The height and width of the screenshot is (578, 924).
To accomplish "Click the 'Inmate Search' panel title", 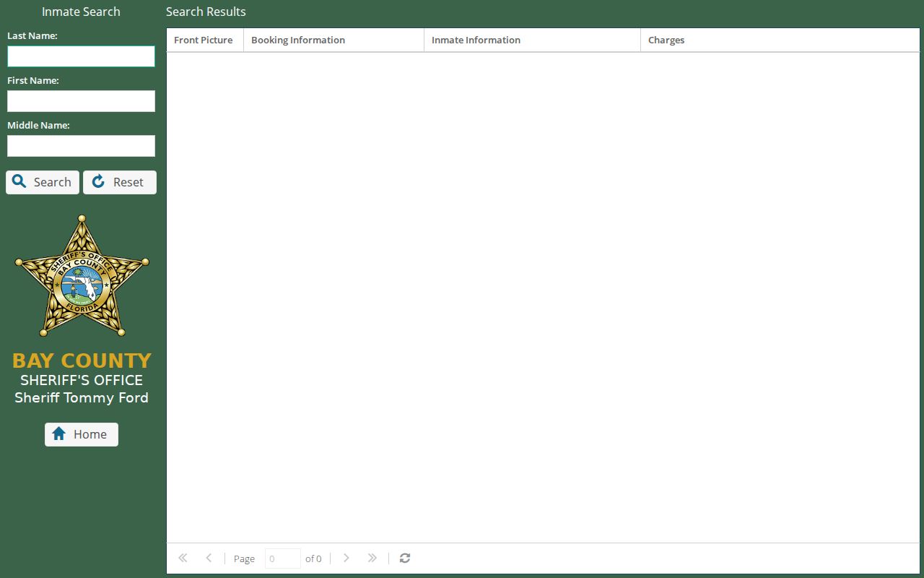I will pyautogui.click(x=81, y=12).
